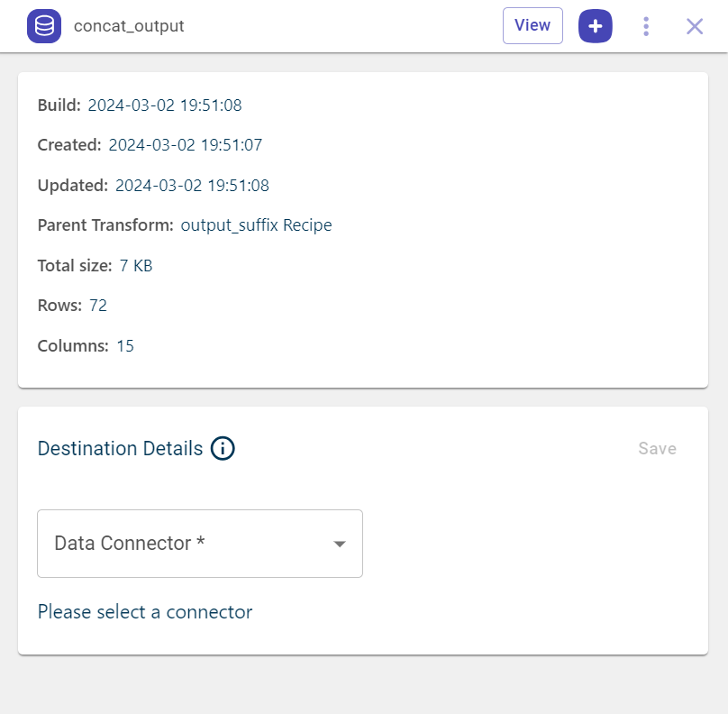Close the concat_output details panel

click(695, 26)
